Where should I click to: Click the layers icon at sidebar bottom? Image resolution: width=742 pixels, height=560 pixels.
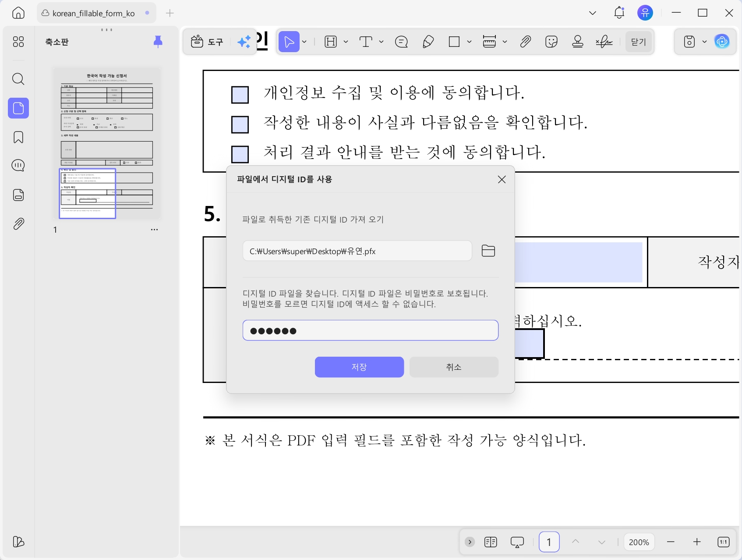pos(18,542)
